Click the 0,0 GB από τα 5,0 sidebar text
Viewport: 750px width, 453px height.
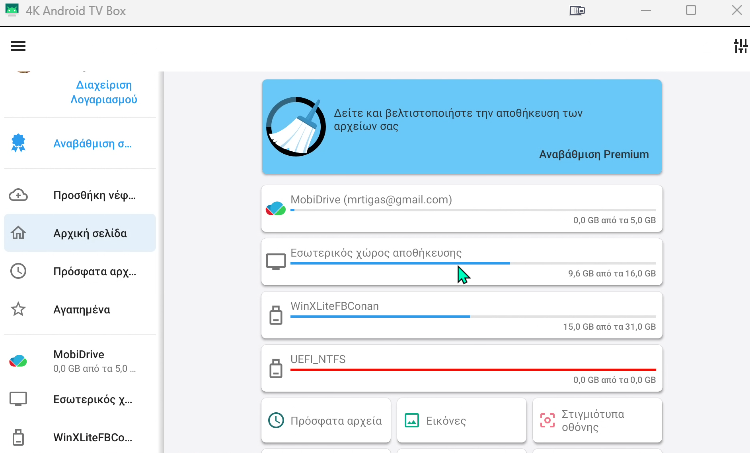coord(94,369)
